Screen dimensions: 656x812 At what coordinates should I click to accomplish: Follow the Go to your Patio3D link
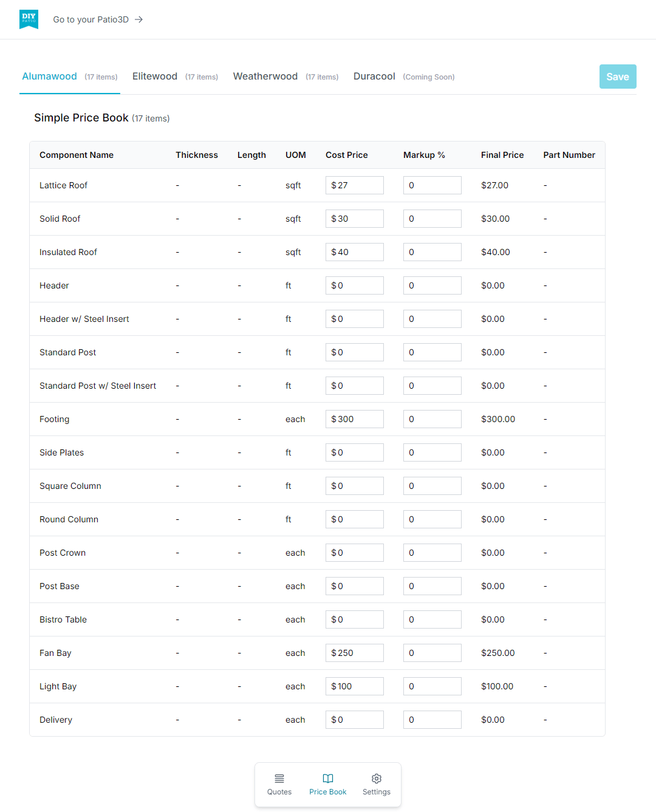click(x=91, y=19)
